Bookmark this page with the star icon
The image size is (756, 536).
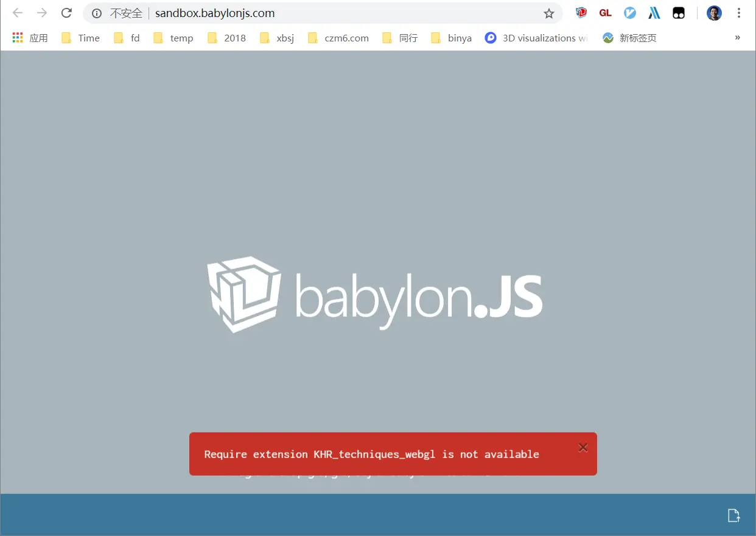coord(548,13)
